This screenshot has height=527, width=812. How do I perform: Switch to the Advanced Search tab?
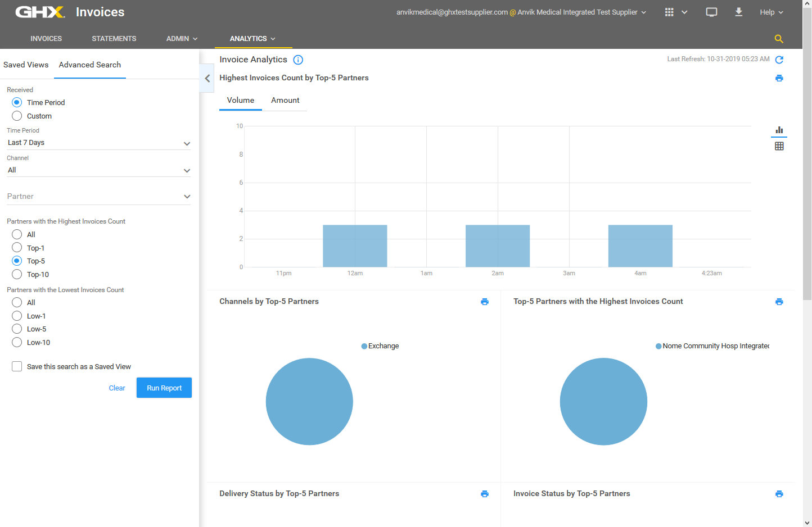click(90, 65)
